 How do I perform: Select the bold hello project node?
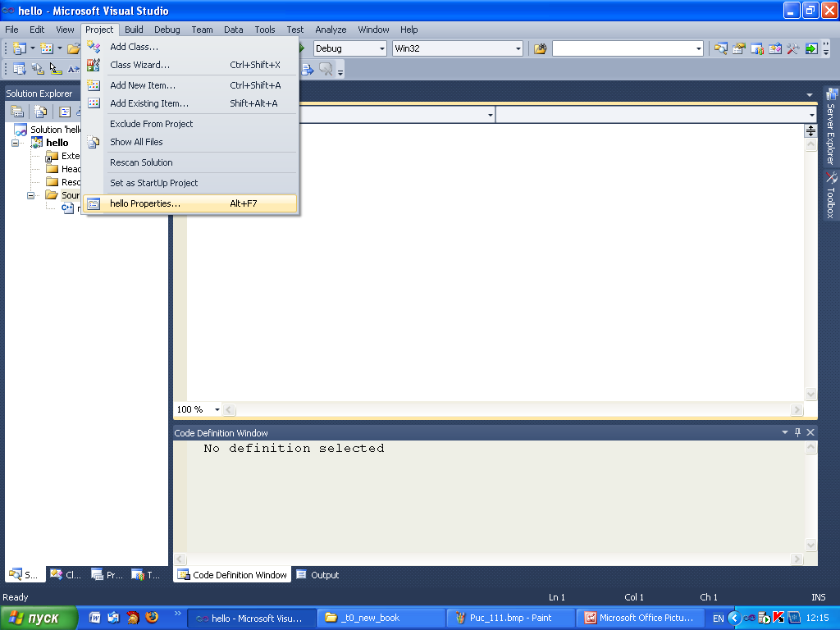tap(57, 143)
